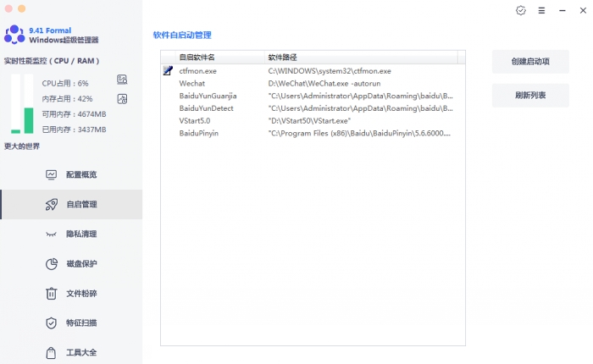Image resolution: width=593 pixels, height=364 pixels.
Task: Click the orange macOS-style window dot
Action: tap(21, 8)
